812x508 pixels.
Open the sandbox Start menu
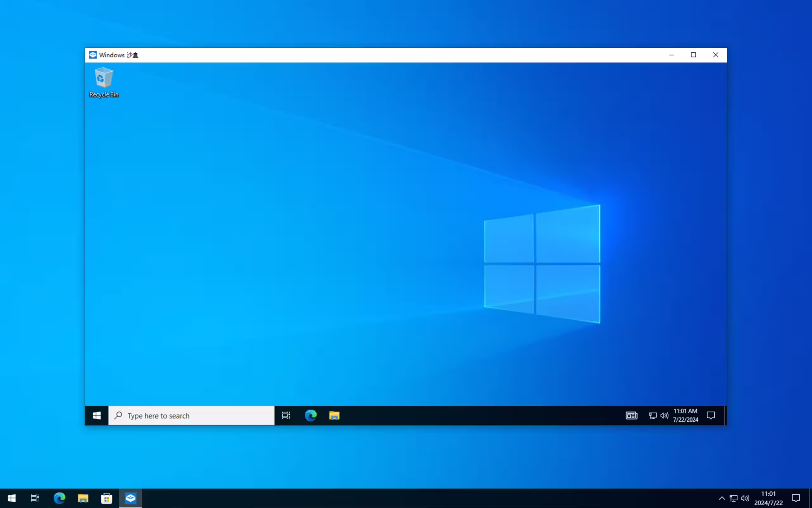point(97,416)
